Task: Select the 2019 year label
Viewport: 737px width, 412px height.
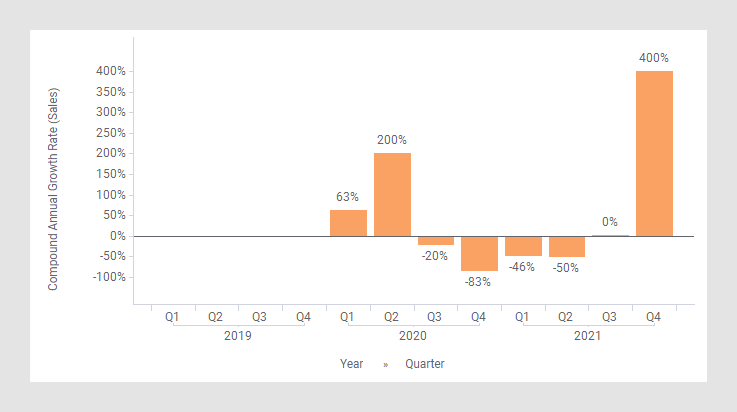Action: coord(238,336)
